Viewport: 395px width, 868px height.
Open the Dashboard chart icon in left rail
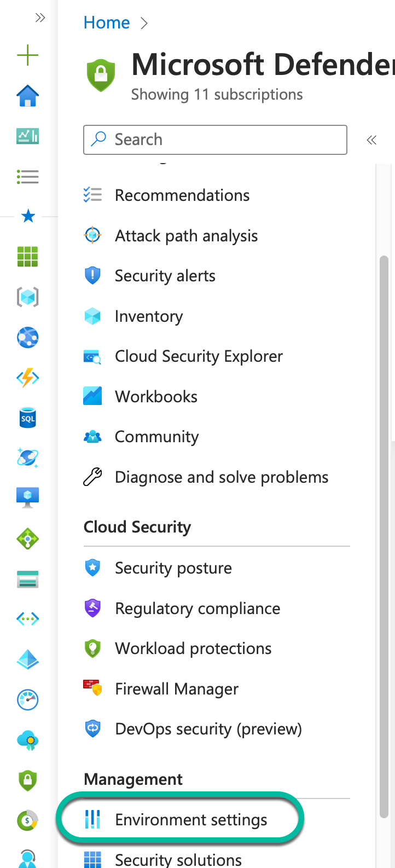click(x=28, y=136)
